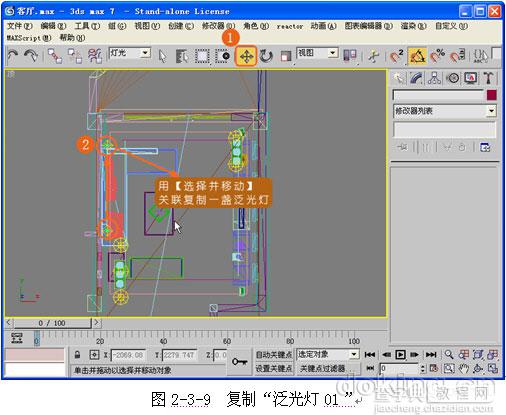Click the Rectangular Selection Region icon
Image resolution: width=506 pixels, height=415 pixels.
pos(202,56)
